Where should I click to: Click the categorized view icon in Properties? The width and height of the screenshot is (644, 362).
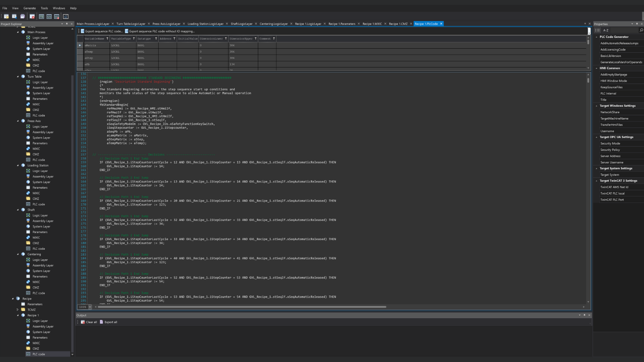pyautogui.click(x=597, y=30)
